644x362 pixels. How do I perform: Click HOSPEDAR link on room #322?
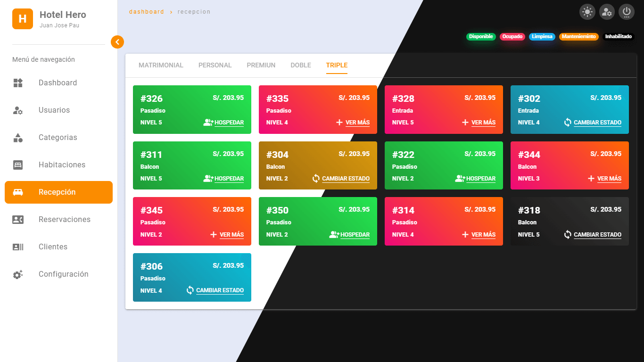481,179
